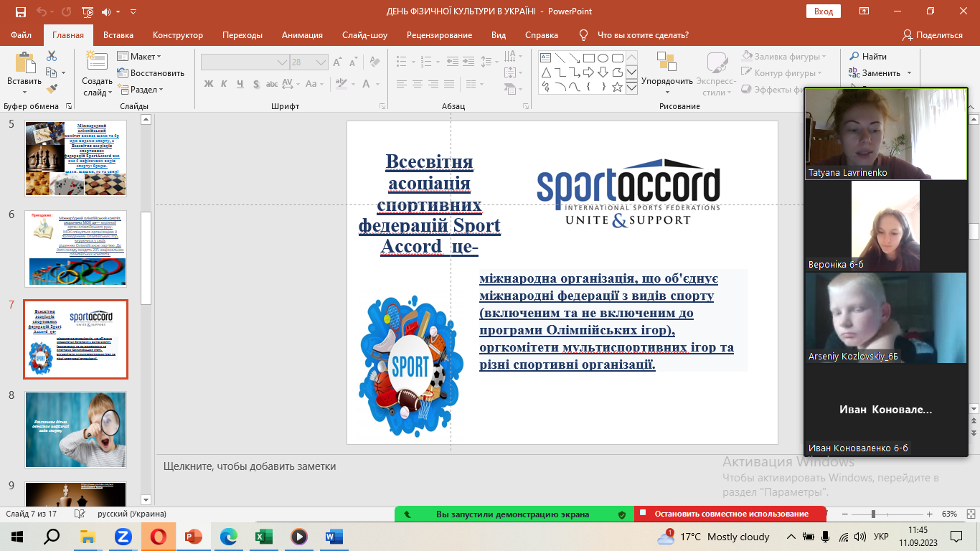Open Zoom app in Windows taskbar

coord(123,537)
